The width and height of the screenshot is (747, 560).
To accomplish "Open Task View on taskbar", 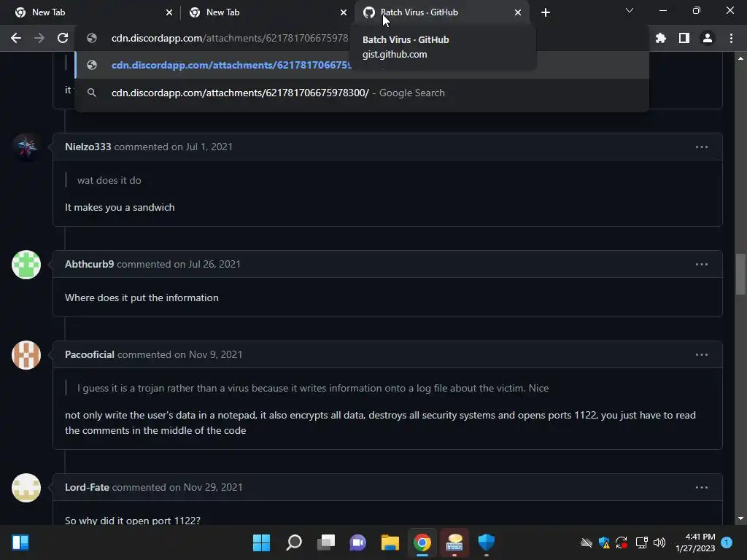I will tap(326, 542).
